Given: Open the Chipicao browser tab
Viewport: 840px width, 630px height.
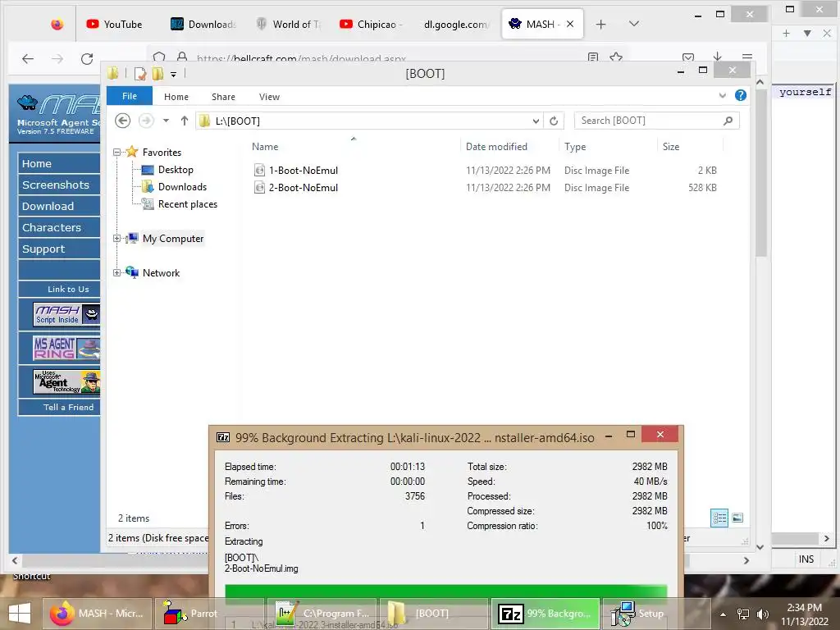Looking at the screenshot, I should pos(372,24).
